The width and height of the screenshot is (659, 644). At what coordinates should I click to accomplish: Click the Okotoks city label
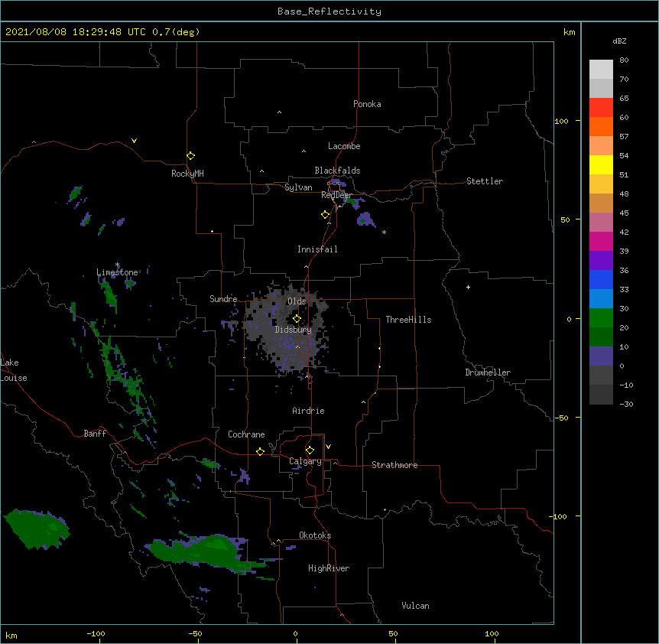pos(315,535)
